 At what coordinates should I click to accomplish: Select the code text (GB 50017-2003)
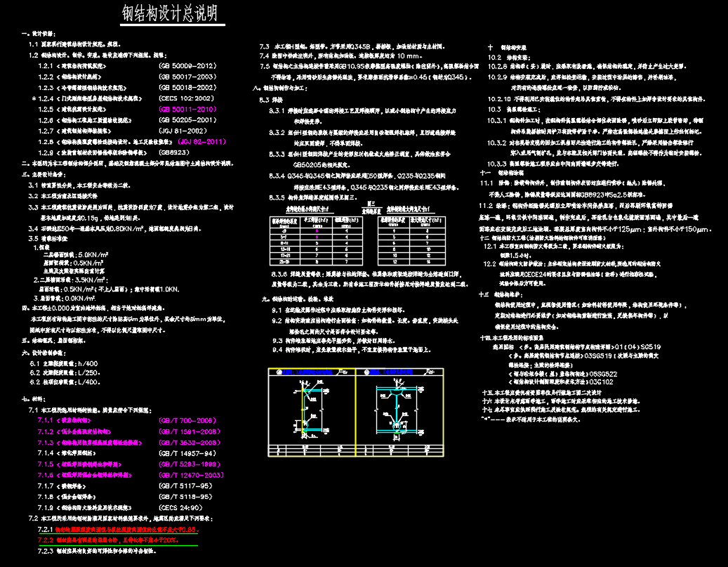click(187, 77)
